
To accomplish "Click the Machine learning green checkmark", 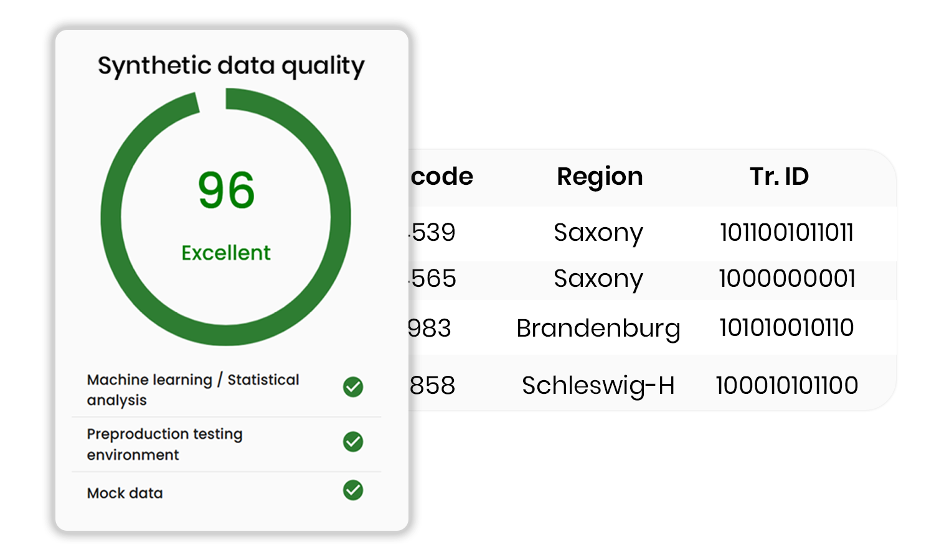I will (x=353, y=387).
